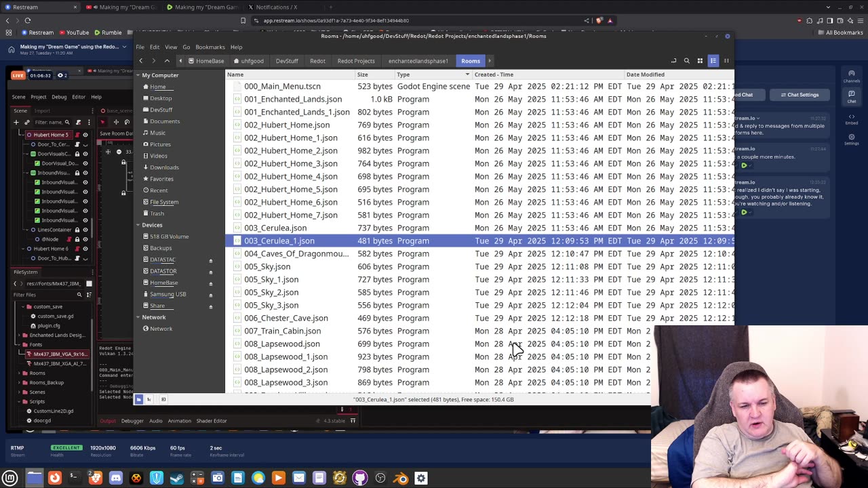The width and height of the screenshot is (868, 488).
Task: Toggle visibility of Hubert Home 6 node
Action: coord(85,249)
